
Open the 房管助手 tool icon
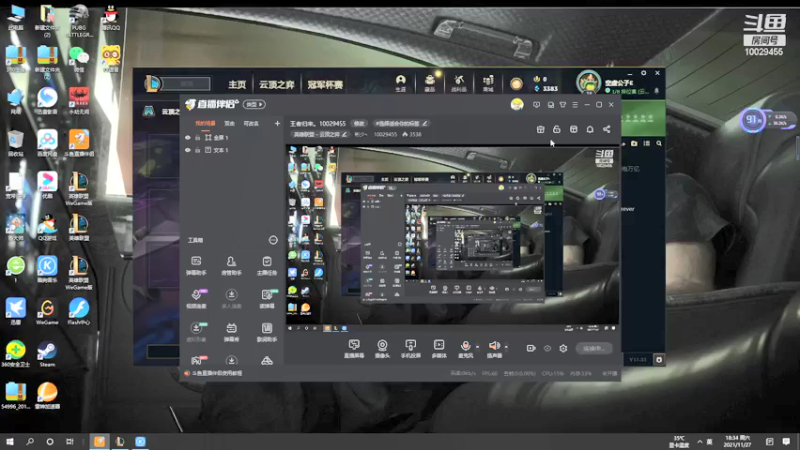click(x=231, y=265)
